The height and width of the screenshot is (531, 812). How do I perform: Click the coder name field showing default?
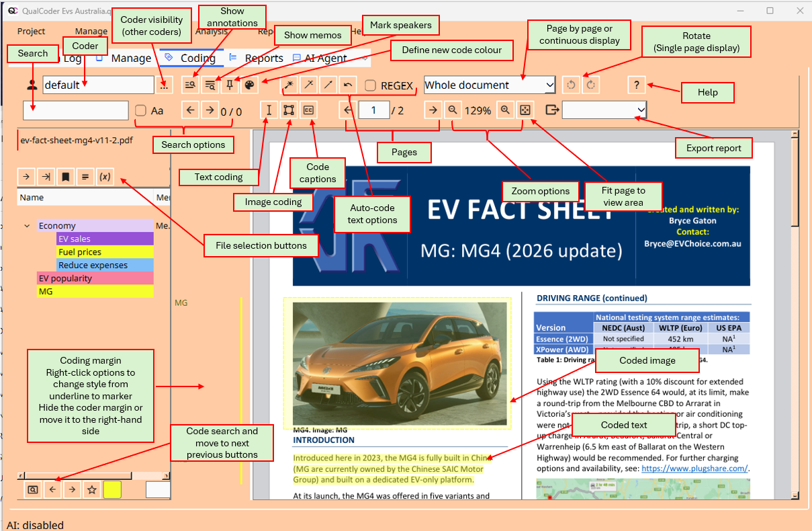99,85
